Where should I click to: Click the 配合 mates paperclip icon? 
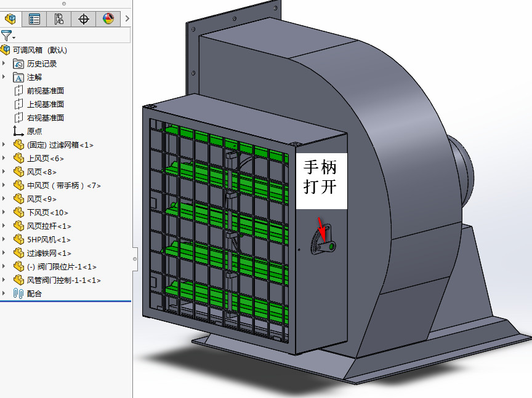coord(18,293)
